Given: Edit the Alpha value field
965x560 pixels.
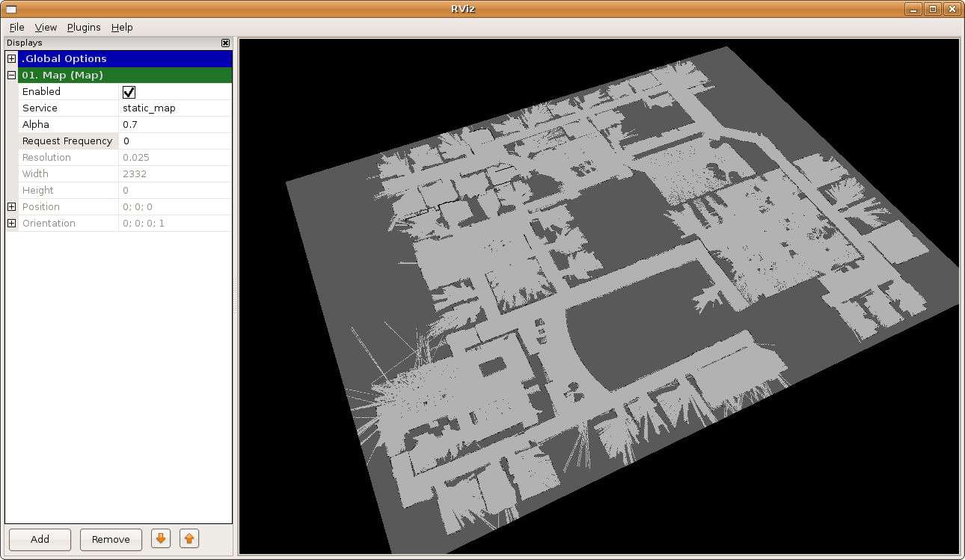Looking at the screenshot, I should click(x=174, y=125).
